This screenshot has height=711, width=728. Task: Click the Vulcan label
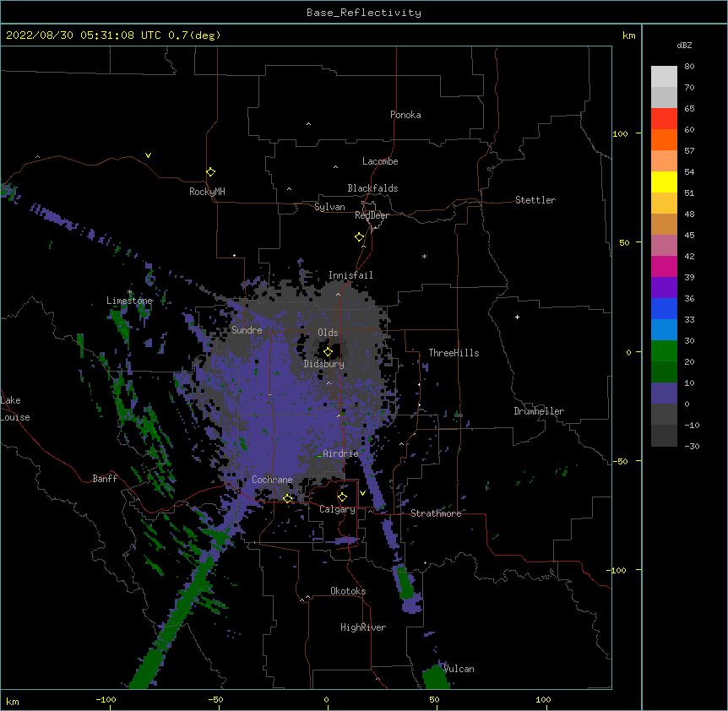(459, 669)
